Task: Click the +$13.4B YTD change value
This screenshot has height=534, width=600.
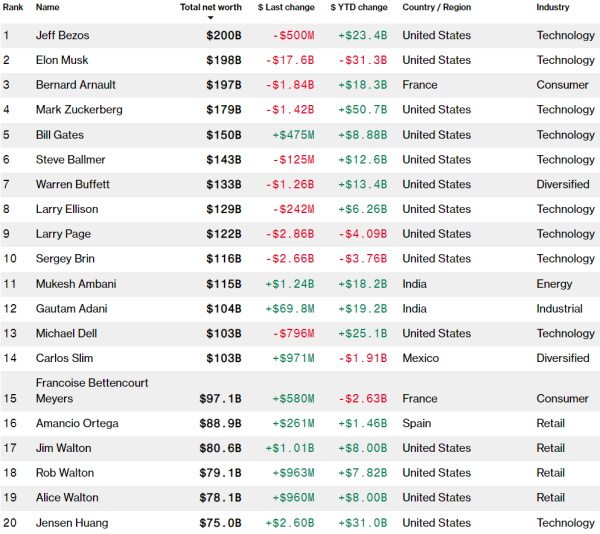Action: [x=363, y=185]
